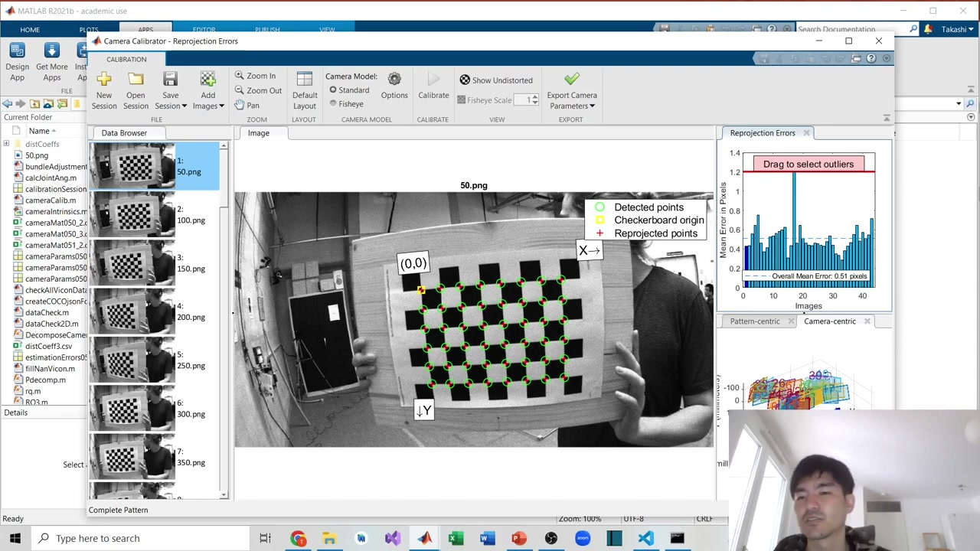Select 50.png in Current Folder list
The width and height of the screenshot is (980, 551).
tap(37, 155)
